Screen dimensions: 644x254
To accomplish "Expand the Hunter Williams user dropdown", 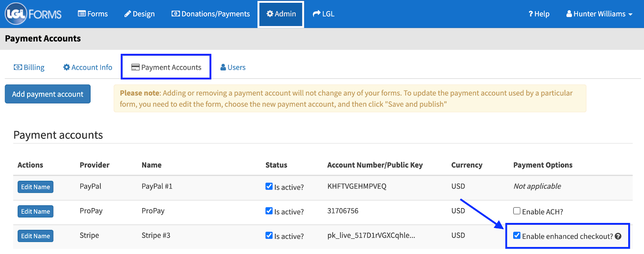I will click(x=599, y=14).
